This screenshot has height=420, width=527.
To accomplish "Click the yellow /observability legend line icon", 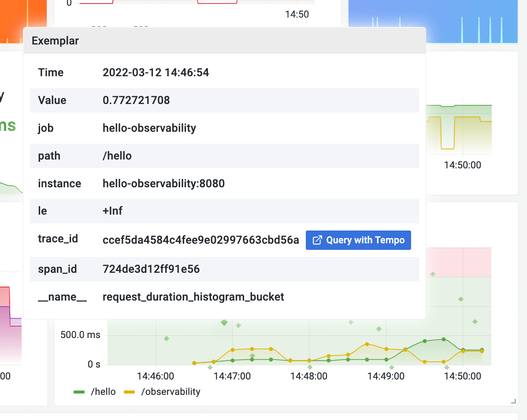I will 129,391.
